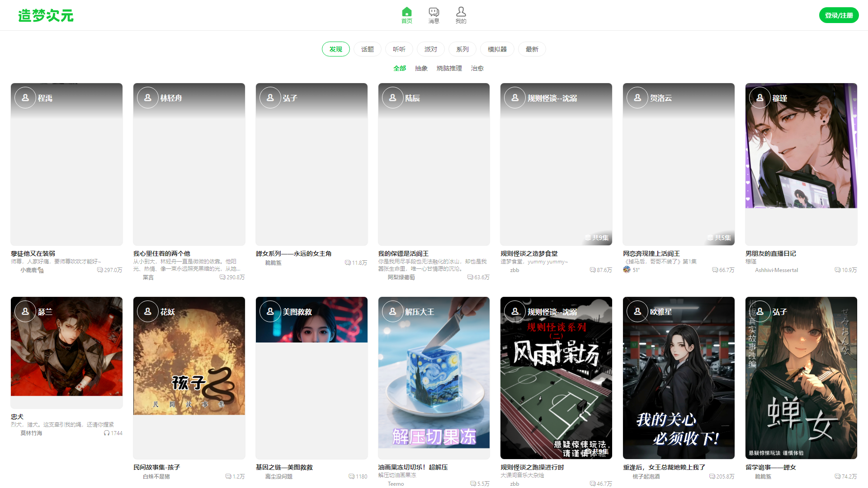868x488 pixels.
Task: Filter by 抽象 category
Action: pyautogui.click(x=421, y=68)
